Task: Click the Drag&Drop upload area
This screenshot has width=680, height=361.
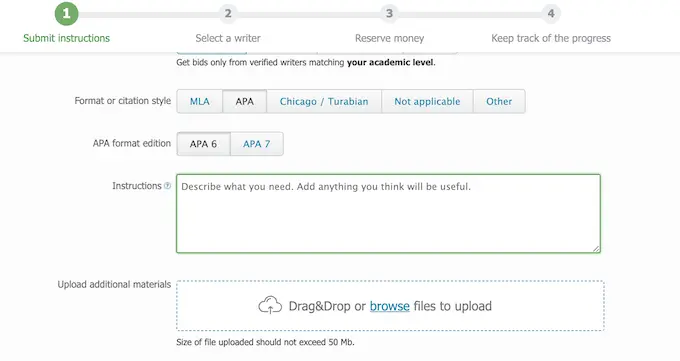Action: 390,305
